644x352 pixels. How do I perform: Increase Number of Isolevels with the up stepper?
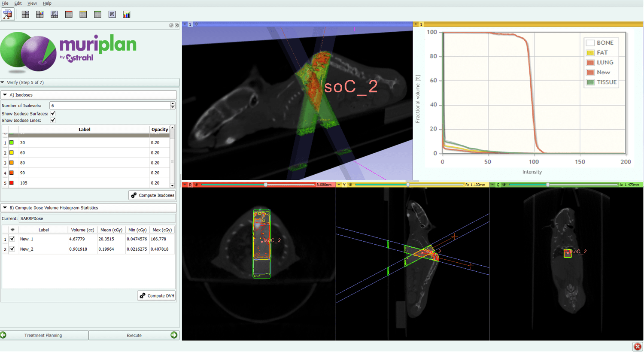[x=173, y=103]
